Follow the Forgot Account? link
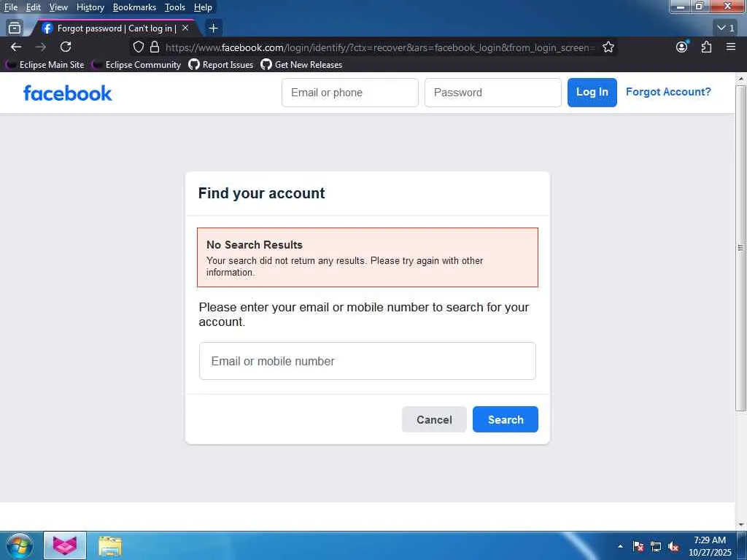This screenshot has width=747, height=560. tap(668, 92)
